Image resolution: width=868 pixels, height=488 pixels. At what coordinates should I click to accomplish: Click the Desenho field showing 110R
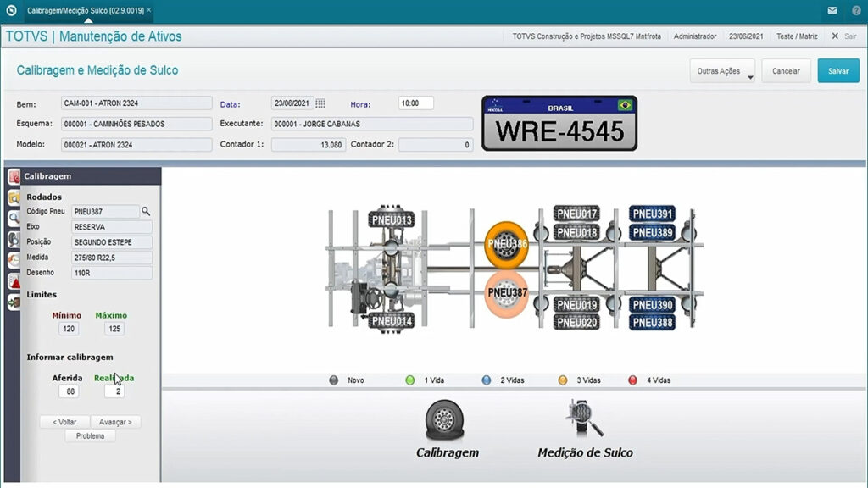[x=111, y=273]
